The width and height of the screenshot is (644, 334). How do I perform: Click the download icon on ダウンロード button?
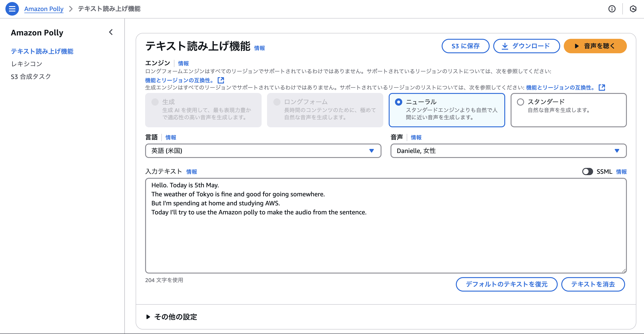pos(505,46)
